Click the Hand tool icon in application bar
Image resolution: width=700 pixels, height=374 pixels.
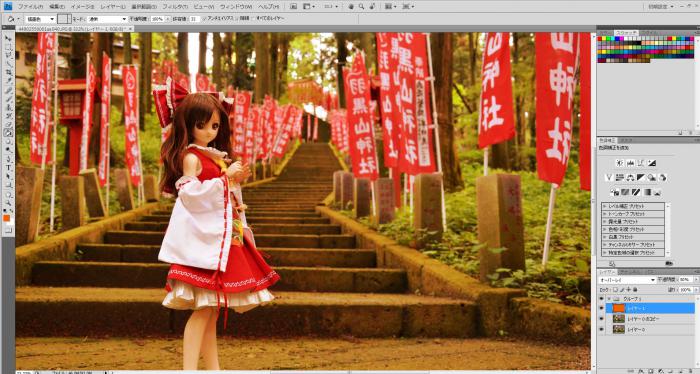pos(351,7)
